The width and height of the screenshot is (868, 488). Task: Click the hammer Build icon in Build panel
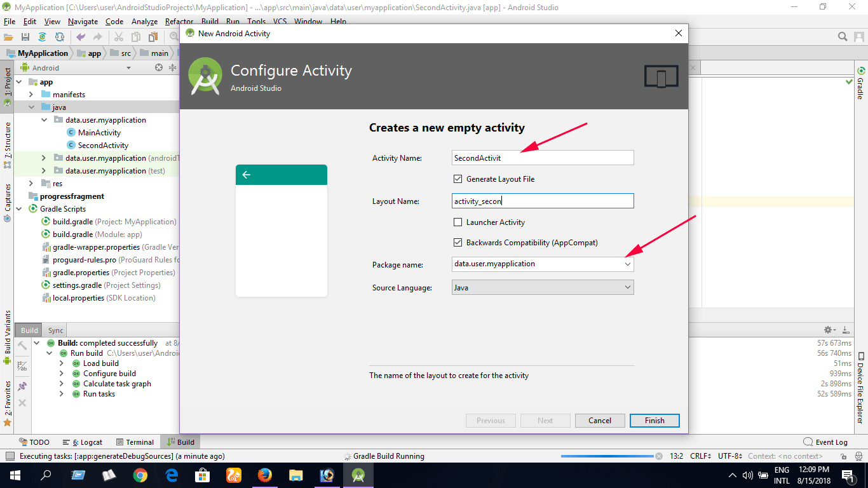22,346
